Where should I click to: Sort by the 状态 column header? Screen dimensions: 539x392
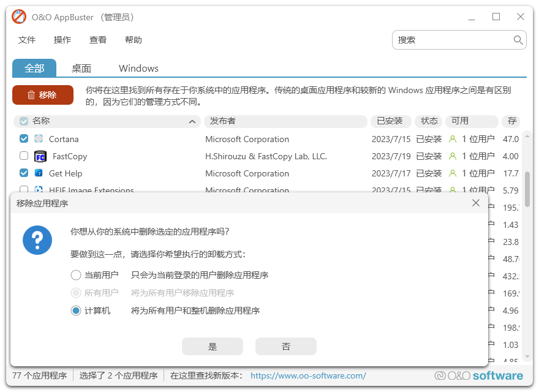(429, 121)
